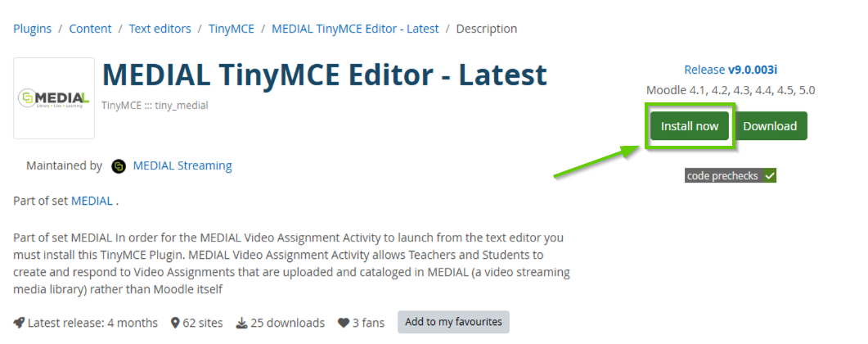
Task: Click the MEDIAL plugin logo thumbnail
Action: (54, 98)
